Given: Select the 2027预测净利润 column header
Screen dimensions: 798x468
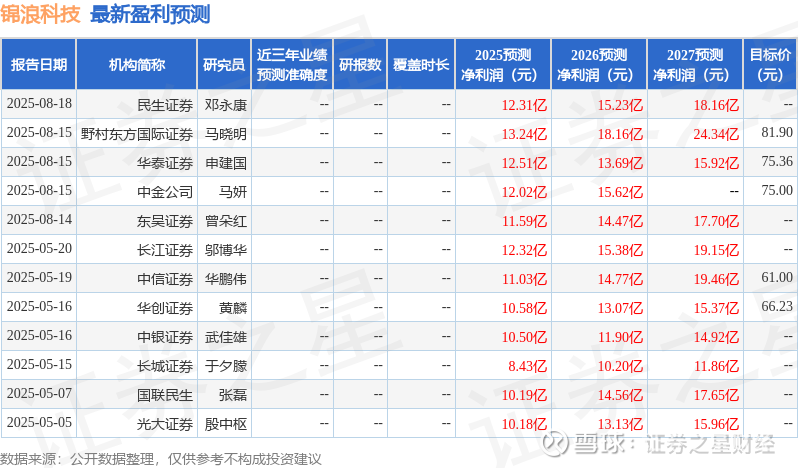Looking at the screenshot, I should 695,65.
